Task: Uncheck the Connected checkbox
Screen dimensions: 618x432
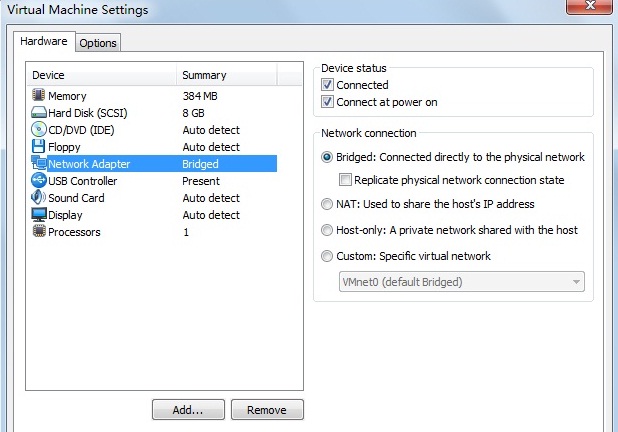Action: tap(327, 85)
